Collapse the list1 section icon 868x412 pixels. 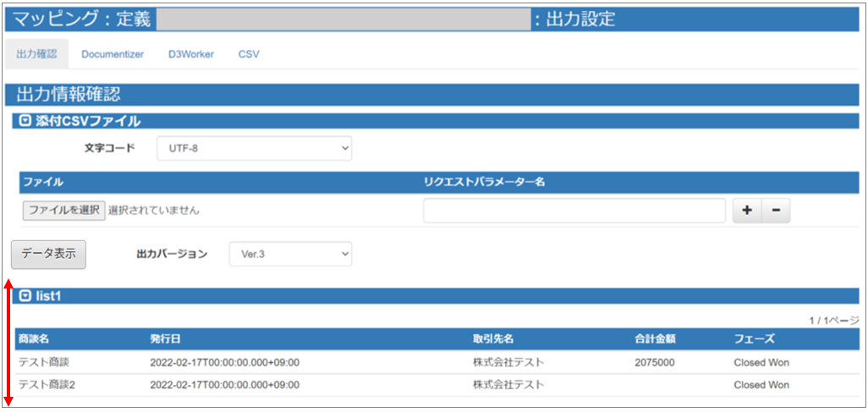(25, 296)
